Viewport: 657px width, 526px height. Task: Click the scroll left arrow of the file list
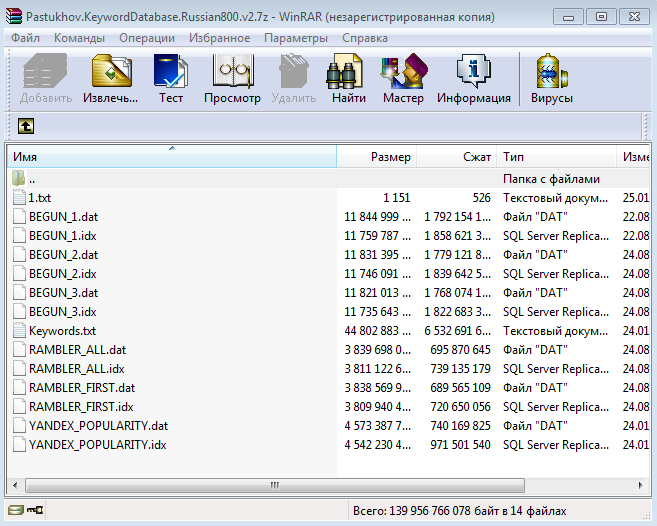[15, 485]
